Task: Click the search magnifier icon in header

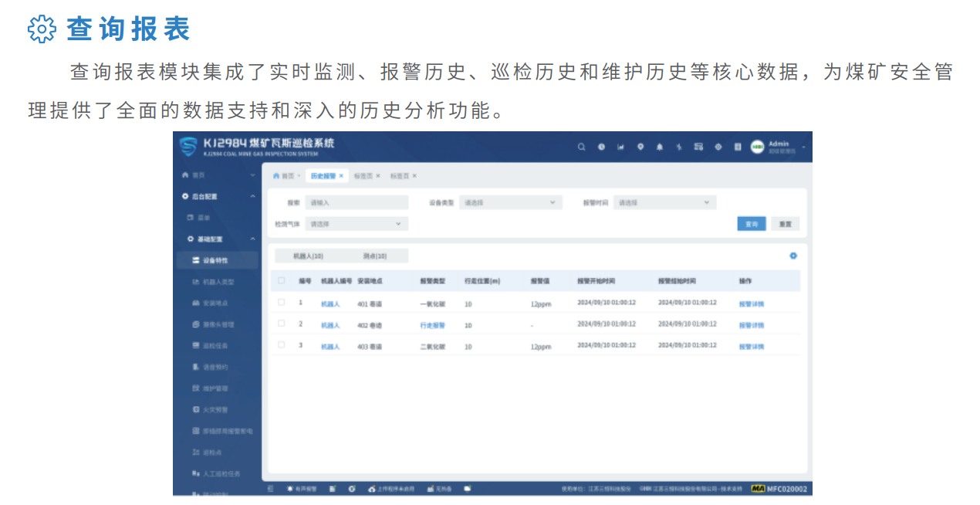Action: click(582, 147)
